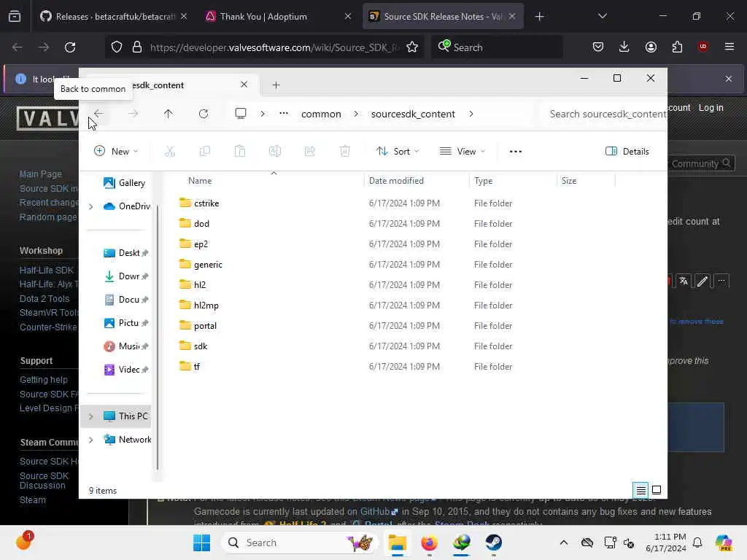Open the New dropdown in Explorer

coord(116,152)
